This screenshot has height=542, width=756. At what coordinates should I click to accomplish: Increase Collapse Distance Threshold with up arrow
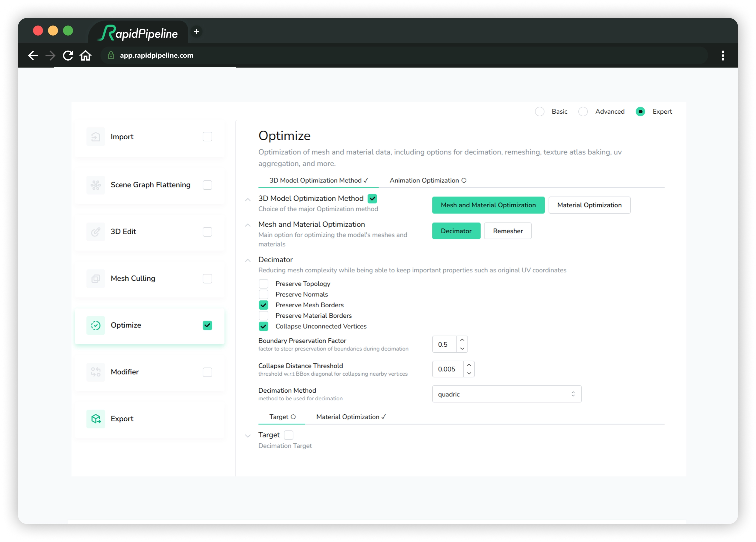point(469,365)
